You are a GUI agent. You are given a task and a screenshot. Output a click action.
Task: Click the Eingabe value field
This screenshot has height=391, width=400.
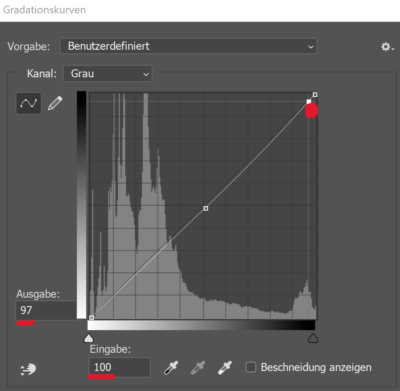(x=119, y=367)
